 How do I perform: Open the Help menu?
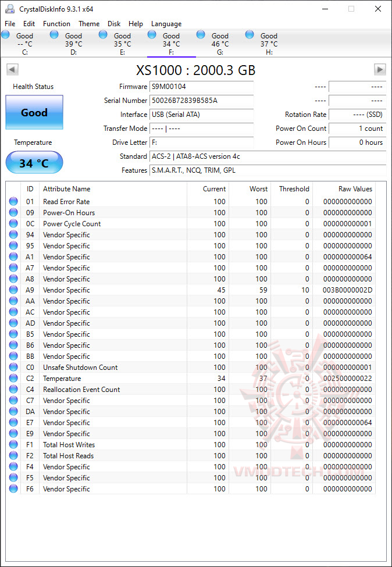pyautogui.click(x=136, y=24)
